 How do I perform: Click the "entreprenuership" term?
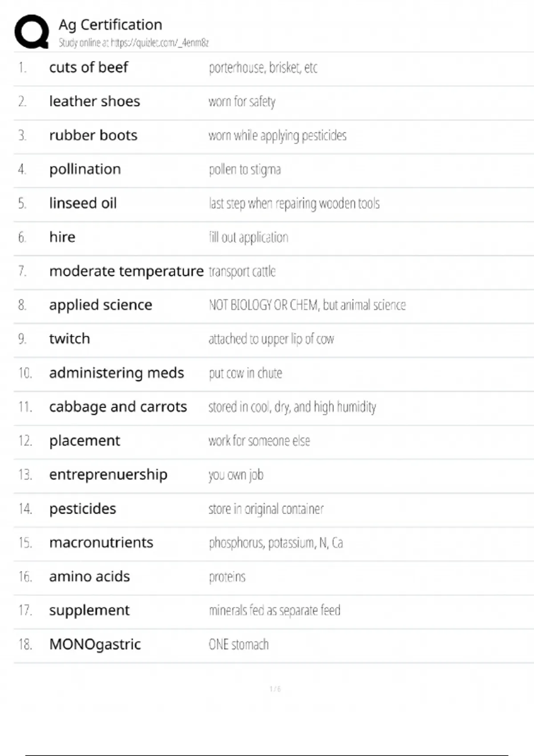pyautogui.click(x=108, y=475)
